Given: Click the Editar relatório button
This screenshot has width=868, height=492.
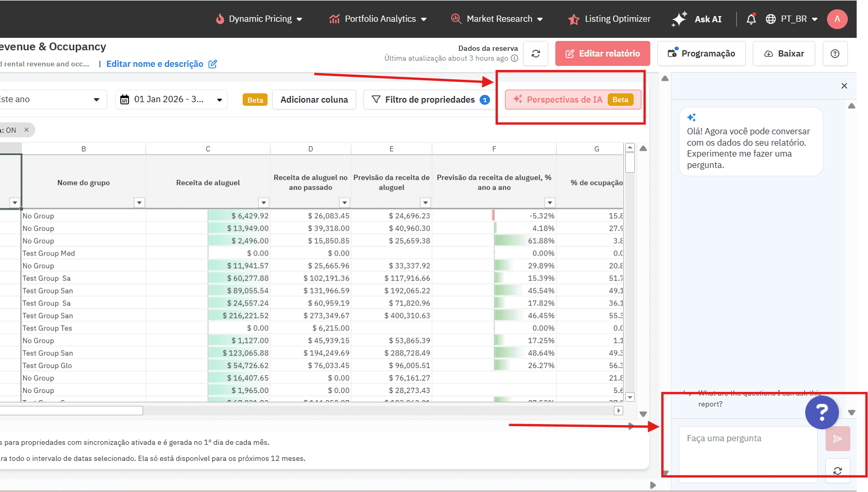Looking at the screenshot, I should pos(603,53).
